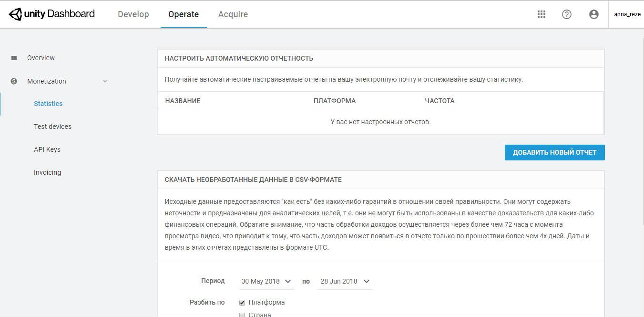Select the Statistics sidebar link
This screenshot has height=317, width=644.
point(48,103)
